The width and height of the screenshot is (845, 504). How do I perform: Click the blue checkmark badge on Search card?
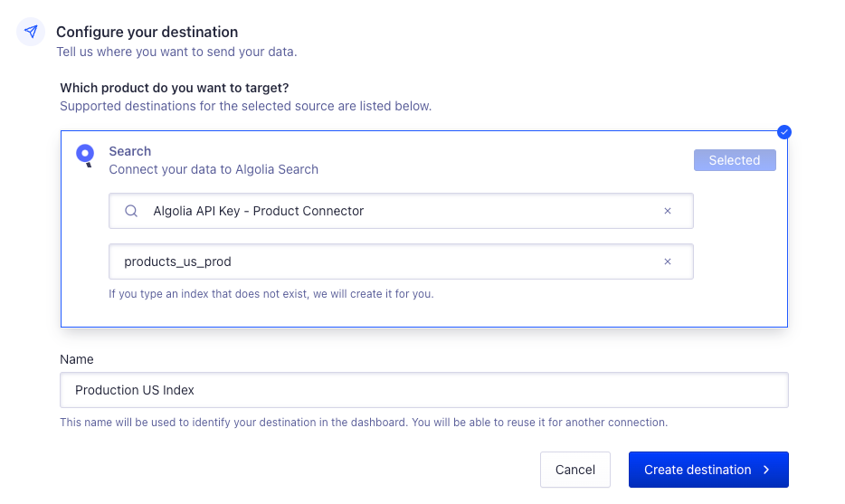(784, 132)
